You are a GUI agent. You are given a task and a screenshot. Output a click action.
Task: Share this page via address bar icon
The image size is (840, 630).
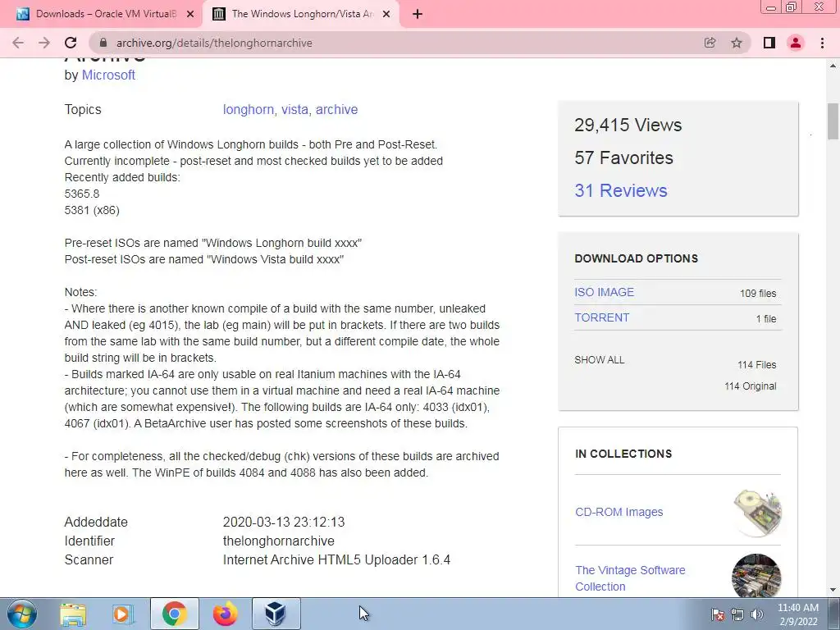[x=710, y=43]
